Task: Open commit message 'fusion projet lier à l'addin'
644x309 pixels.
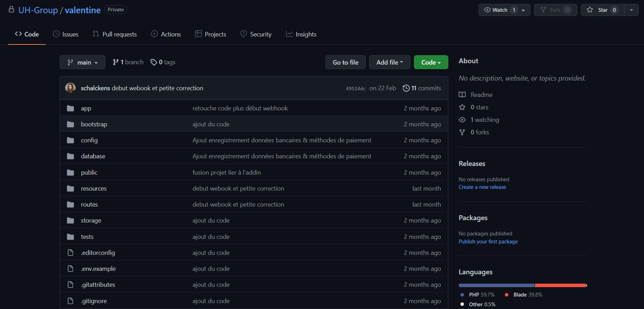Action: point(227,173)
